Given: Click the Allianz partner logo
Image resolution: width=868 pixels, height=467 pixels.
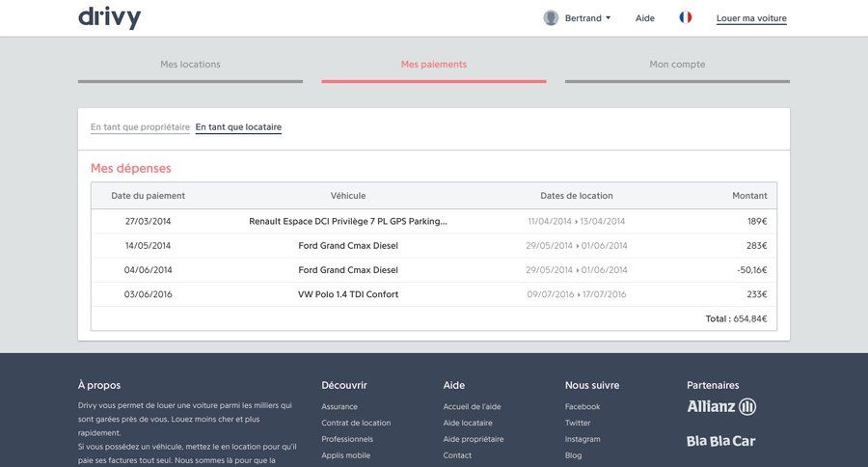Looking at the screenshot, I should (721, 406).
